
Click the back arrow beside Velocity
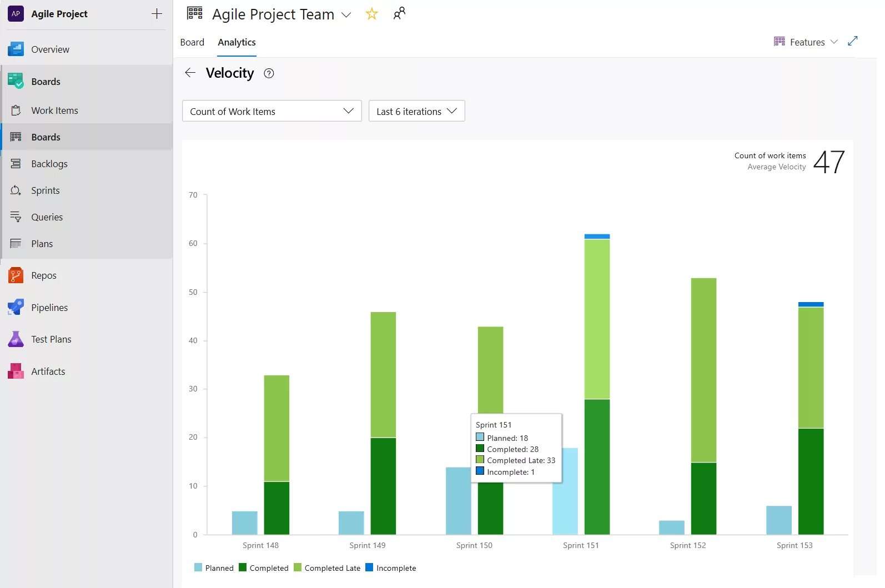pyautogui.click(x=190, y=73)
